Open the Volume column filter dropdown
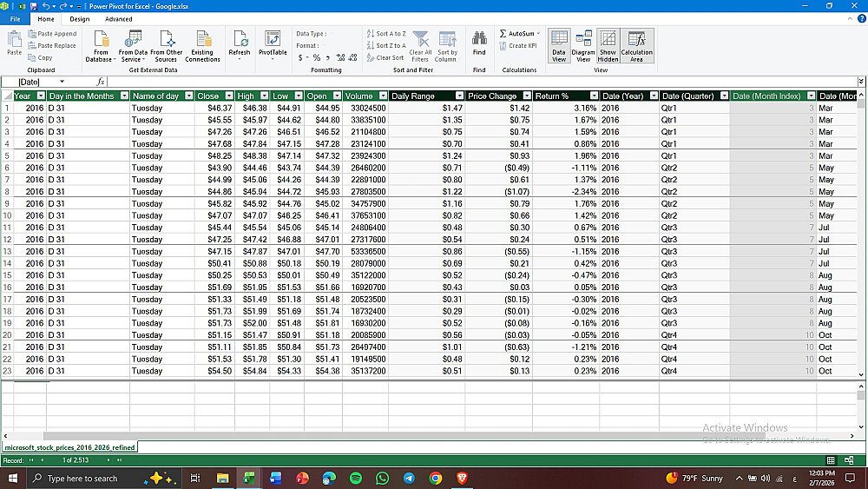Viewport: 868px width, 489px height. click(383, 96)
